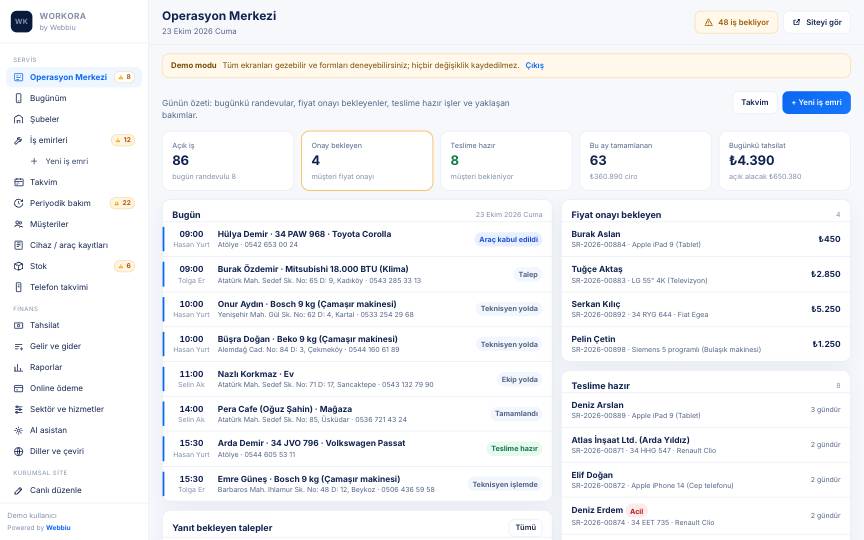Click the İş emirleri wrench icon
Screen dimensions: 864x540
click(x=18, y=140)
